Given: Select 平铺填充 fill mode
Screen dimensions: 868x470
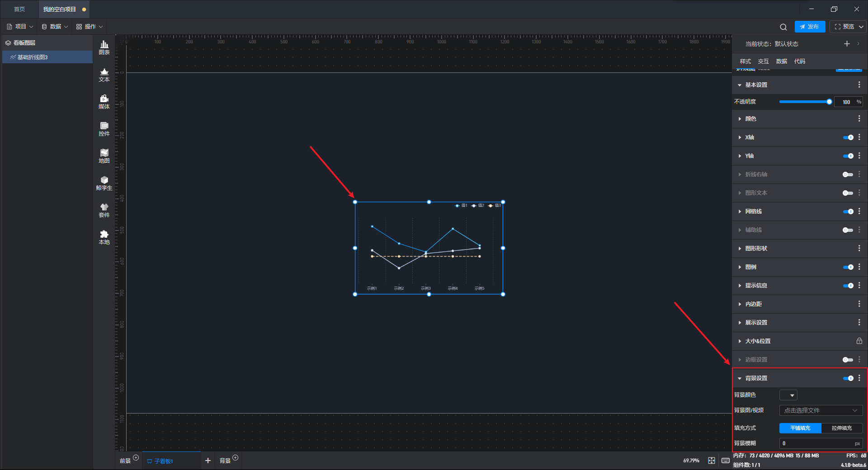Looking at the screenshot, I should pyautogui.click(x=800, y=428).
